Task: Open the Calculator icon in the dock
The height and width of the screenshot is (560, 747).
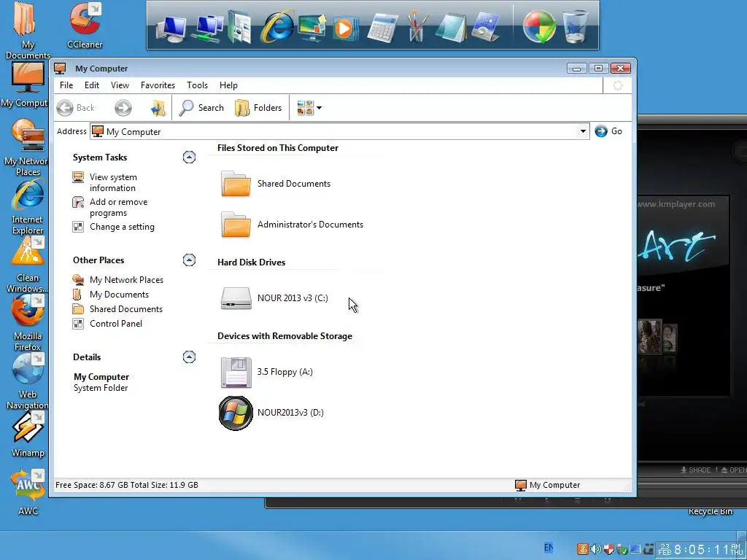Action: tap(382, 28)
